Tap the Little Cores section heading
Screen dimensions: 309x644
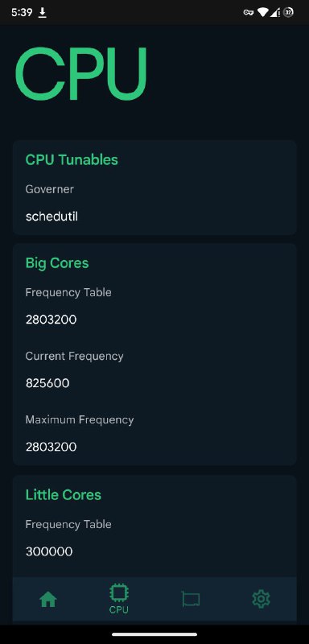coord(64,494)
